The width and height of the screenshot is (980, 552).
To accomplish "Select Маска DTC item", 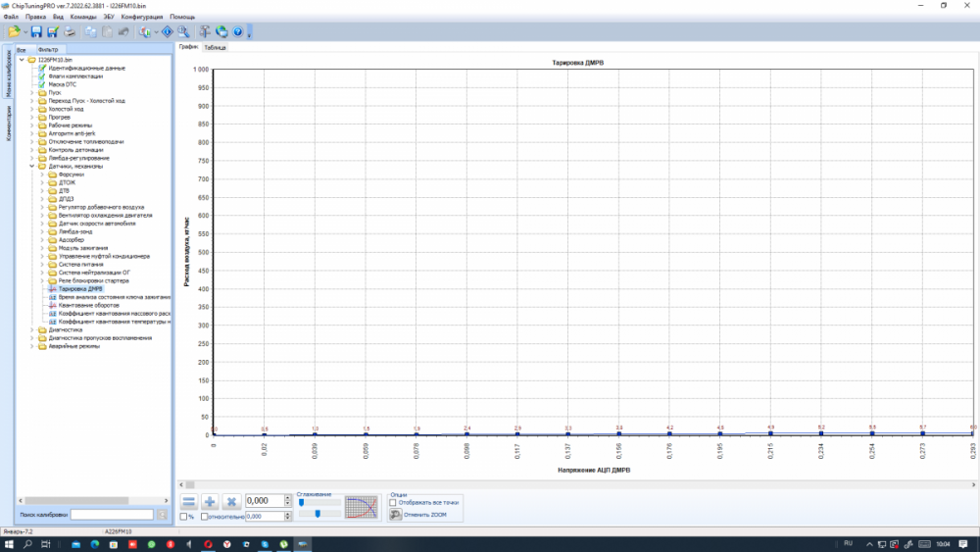I will [63, 84].
